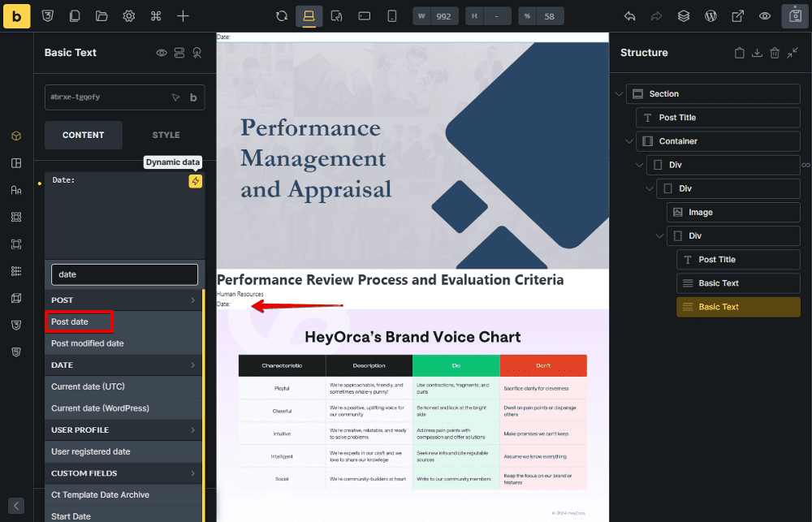
Task: Open the settings gear in top toolbar
Action: point(129,16)
